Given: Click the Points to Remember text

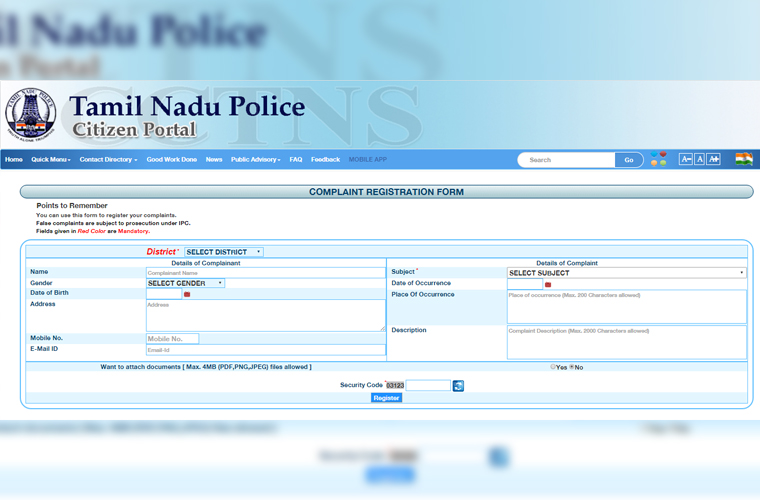Looking at the screenshot, I should pos(72,205).
